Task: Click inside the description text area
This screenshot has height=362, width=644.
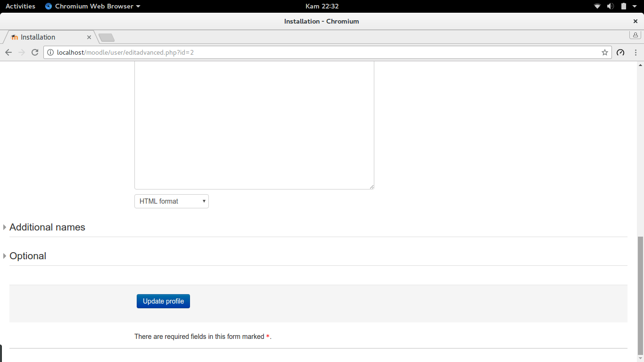Action: coord(254,125)
